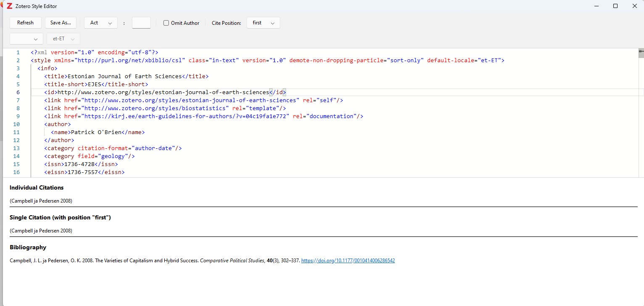Viewport: 644px width, 306px height.
Task: Click the DOI link in the bibliography
Action: [x=348, y=261]
